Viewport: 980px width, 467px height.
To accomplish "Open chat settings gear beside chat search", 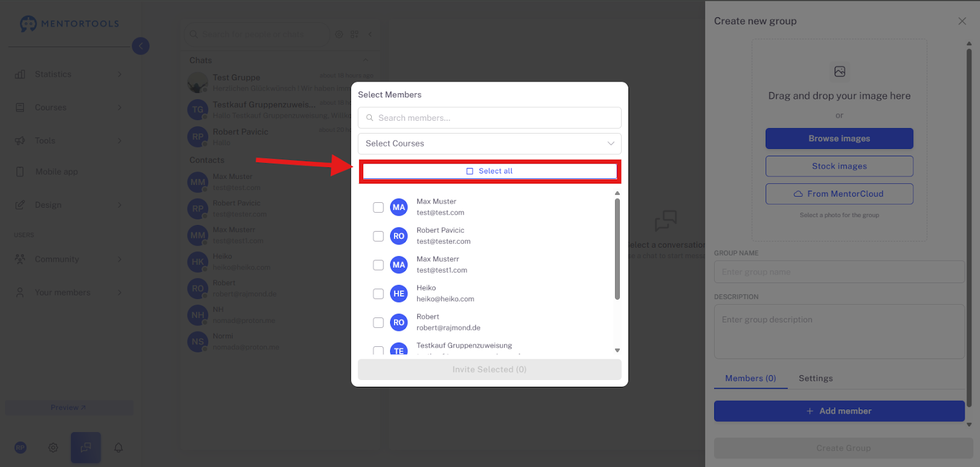I will [x=339, y=34].
